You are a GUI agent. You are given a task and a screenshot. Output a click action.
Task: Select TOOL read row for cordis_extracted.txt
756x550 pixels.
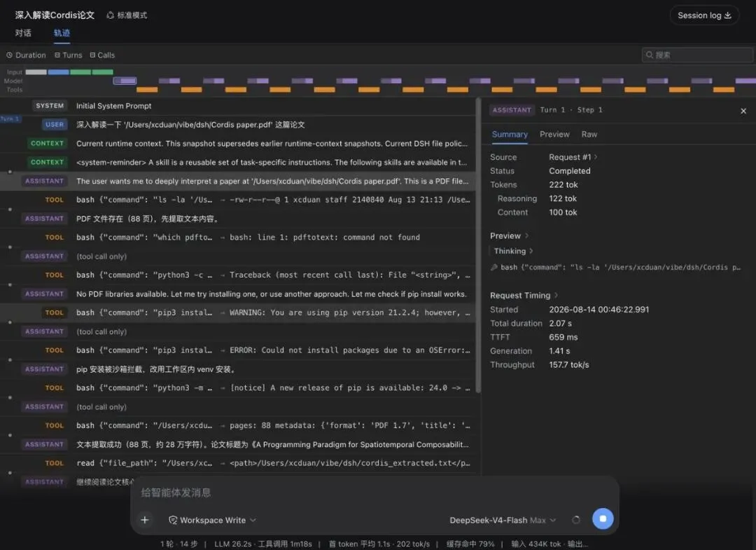click(238, 463)
